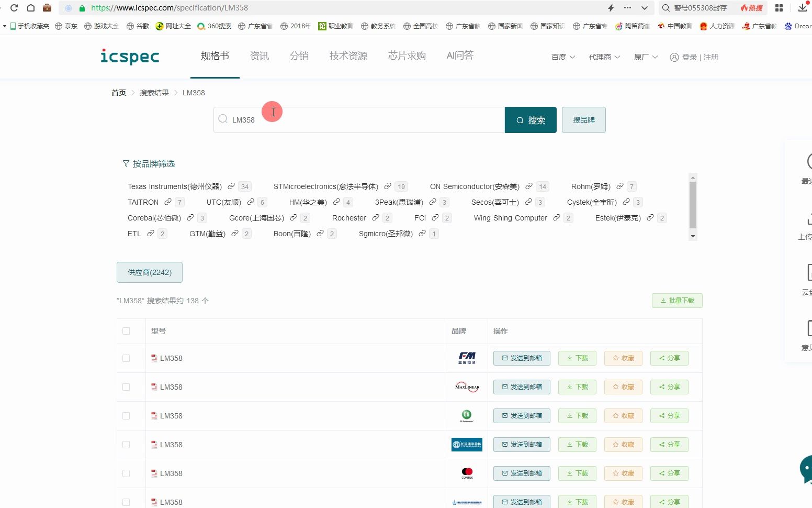The image size is (812, 508).
Task: Click the 供应商(2242) button
Action: (150, 272)
